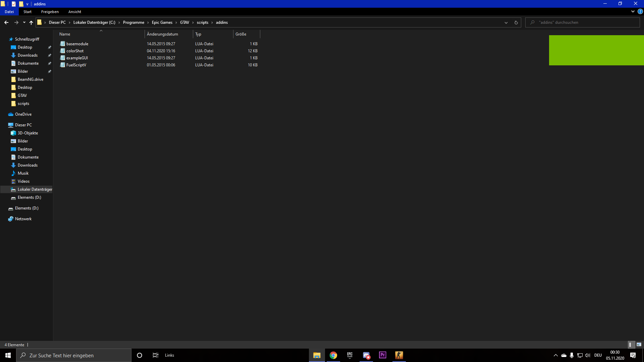Image resolution: width=644 pixels, height=362 pixels.
Task: Navigate to Epic Games in breadcrumb
Action: (162, 22)
